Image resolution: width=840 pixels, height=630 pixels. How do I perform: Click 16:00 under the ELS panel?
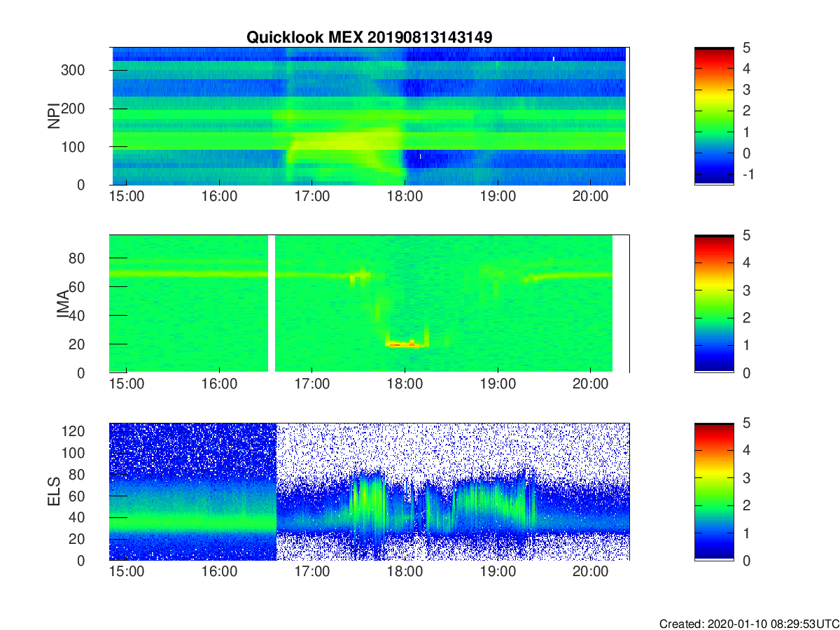pos(219,573)
